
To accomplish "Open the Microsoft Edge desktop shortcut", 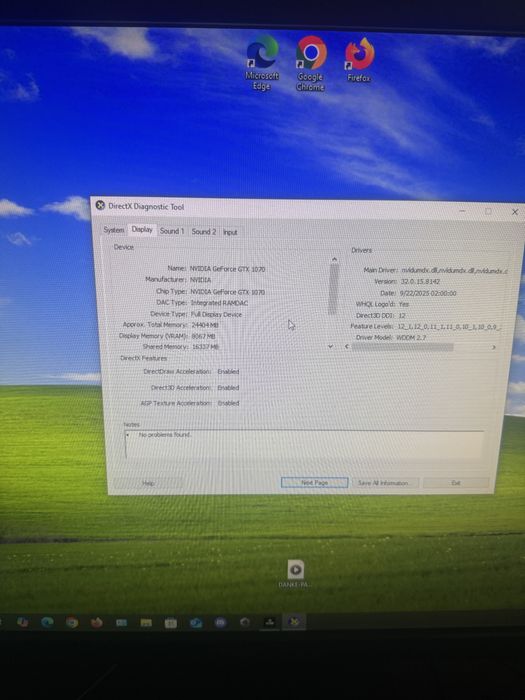I will tap(262, 63).
